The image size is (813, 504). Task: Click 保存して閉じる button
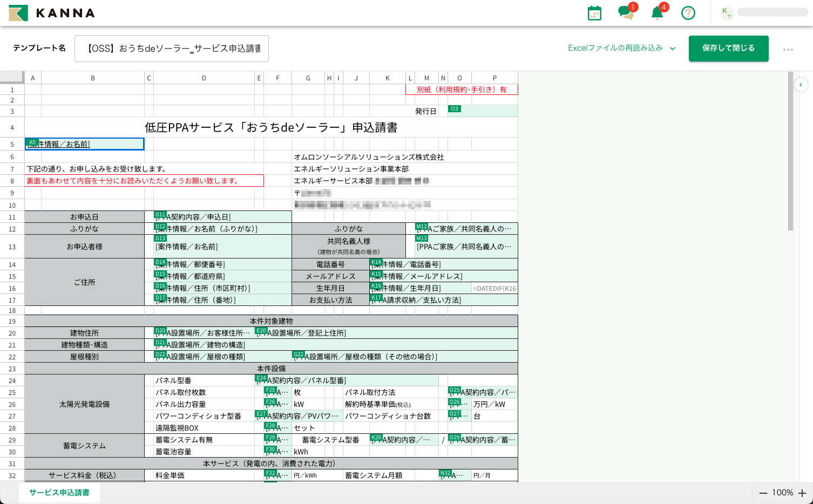click(728, 49)
